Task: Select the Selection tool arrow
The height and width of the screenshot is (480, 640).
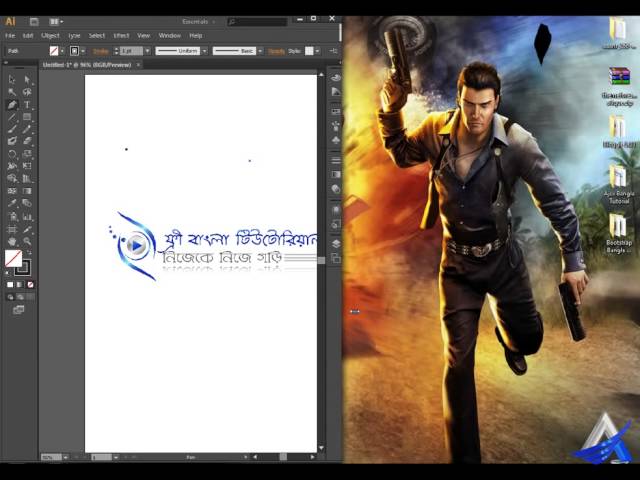Action: pyautogui.click(x=12, y=80)
